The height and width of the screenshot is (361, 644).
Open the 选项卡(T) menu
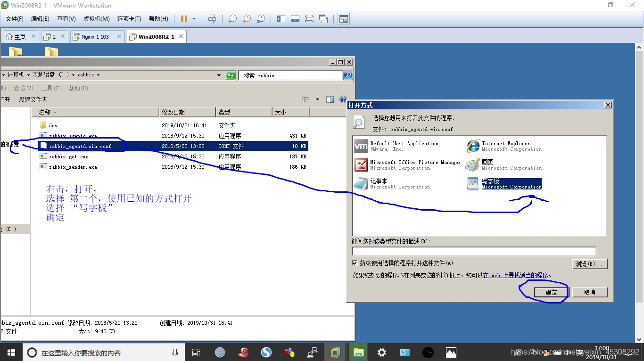[x=129, y=19]
